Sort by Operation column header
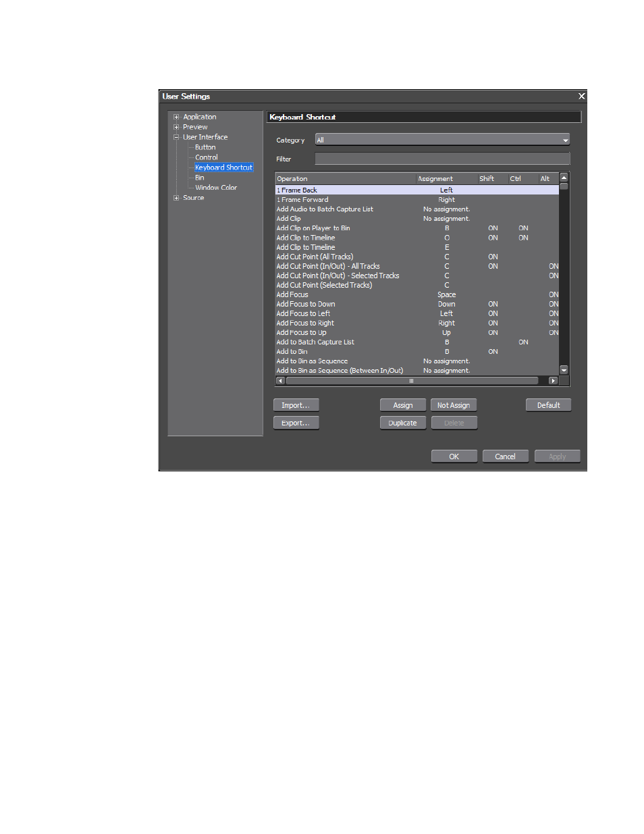Image resolution: width=644 pixels, height=834 pixels. pyautogui.click(x=346, y=179)
